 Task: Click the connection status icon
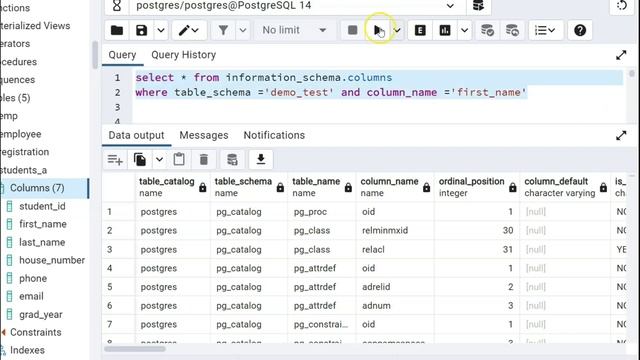[x=117, y=6]
